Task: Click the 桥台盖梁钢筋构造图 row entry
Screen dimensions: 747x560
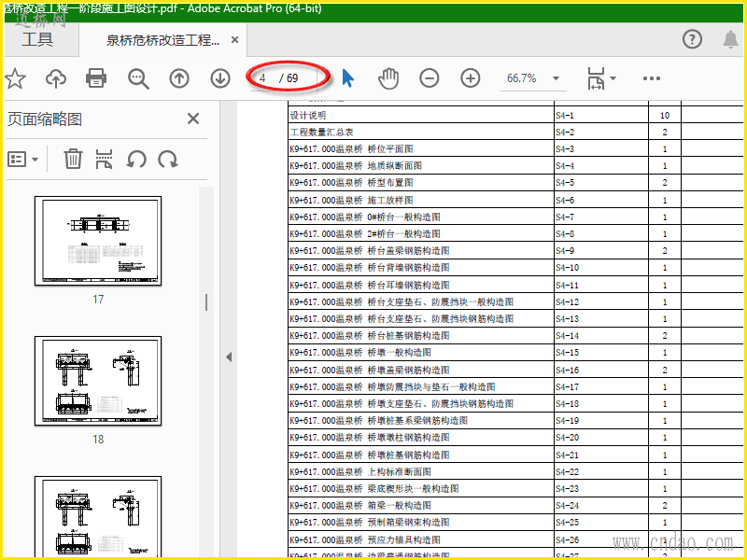Action: click(370, 251)
